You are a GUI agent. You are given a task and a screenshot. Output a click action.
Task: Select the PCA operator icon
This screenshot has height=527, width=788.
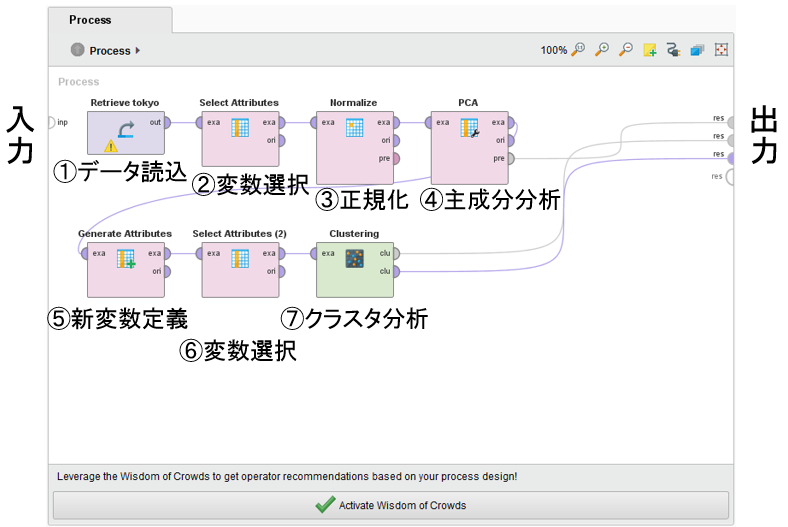point(469,128)
